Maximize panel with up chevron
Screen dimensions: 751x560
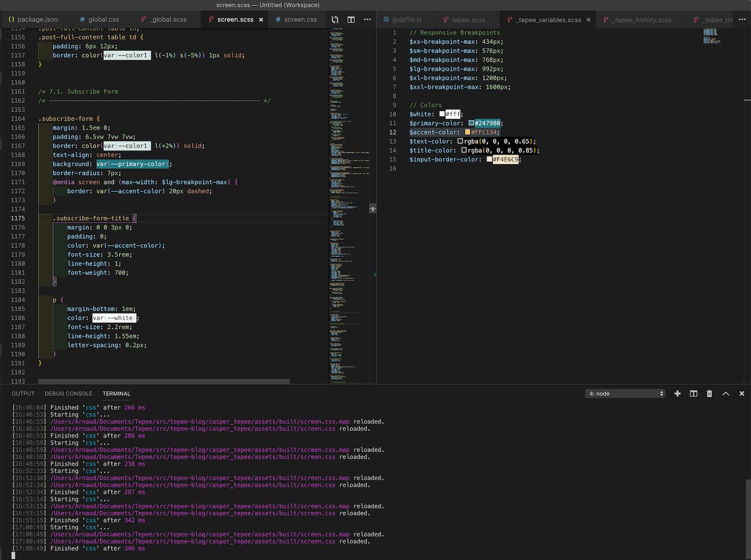point(726,394)
